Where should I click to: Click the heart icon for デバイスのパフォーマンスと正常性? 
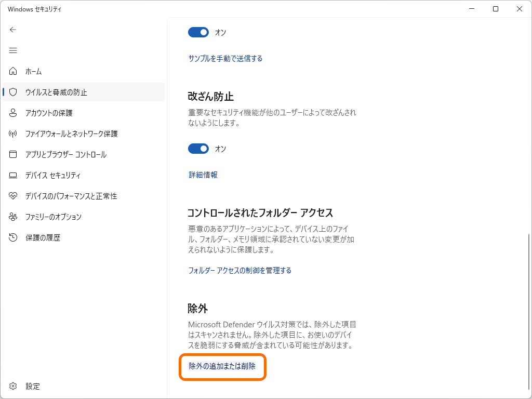13,196
